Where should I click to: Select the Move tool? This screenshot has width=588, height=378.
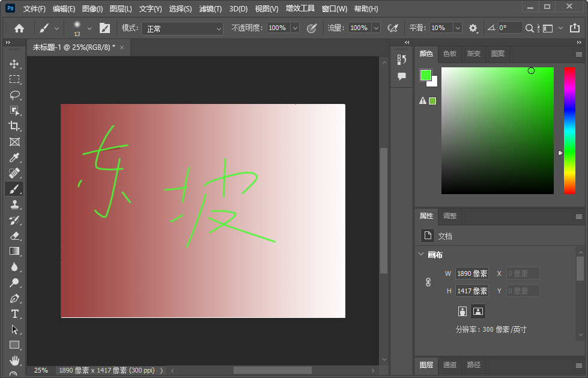[x=14, y=63]
